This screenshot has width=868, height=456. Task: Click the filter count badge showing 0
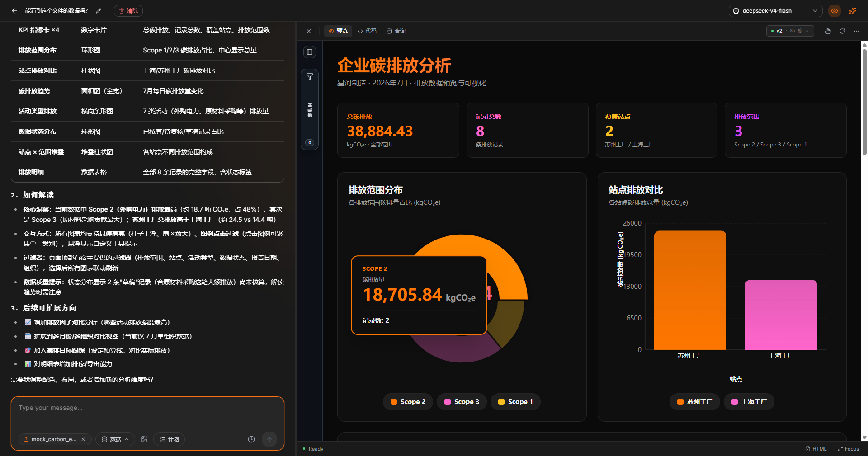pyautogui.click(x=310, y=143)
